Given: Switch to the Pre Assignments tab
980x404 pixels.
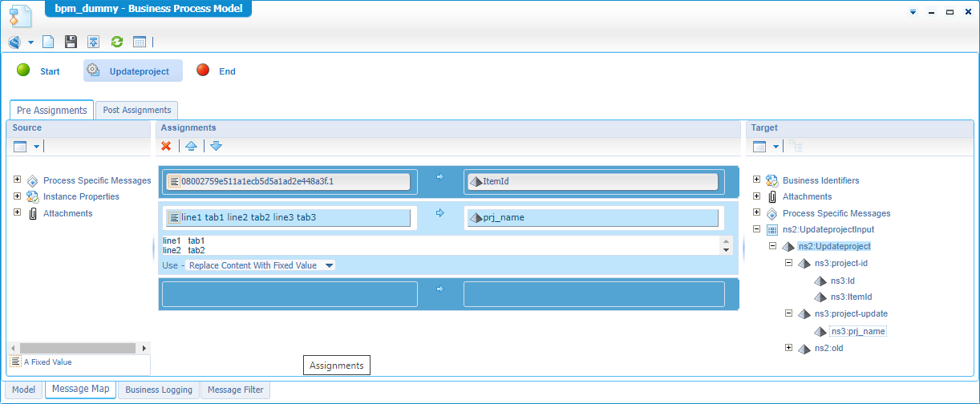Looking at the screenshot, I should [x=52, y=111].
